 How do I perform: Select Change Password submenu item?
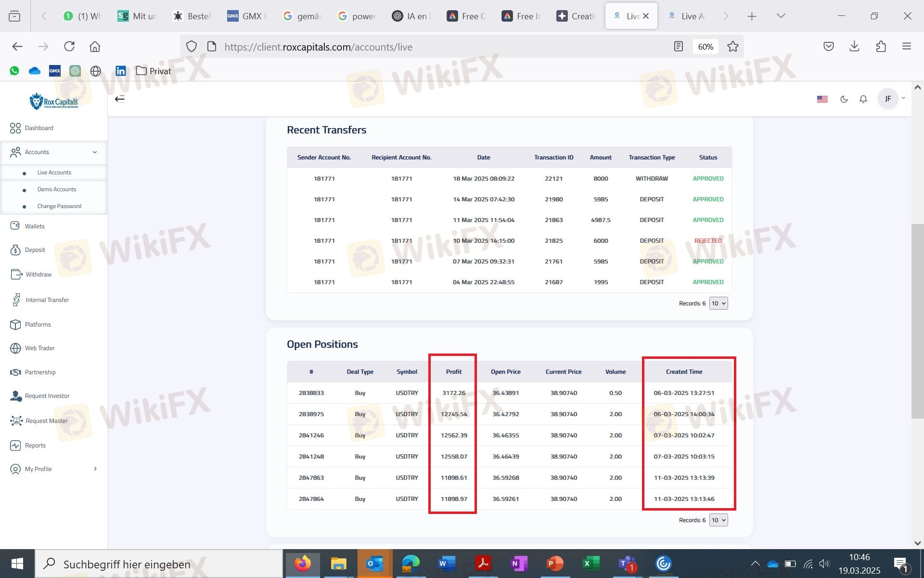59,206
